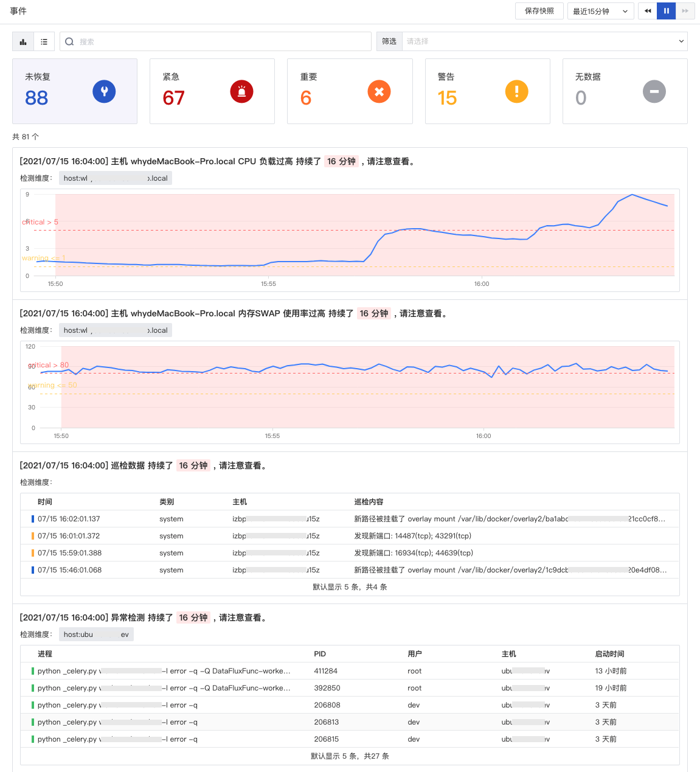Open the 最近15分钟 time range dropdown
The image size is (700, 772).
point(600,11)
